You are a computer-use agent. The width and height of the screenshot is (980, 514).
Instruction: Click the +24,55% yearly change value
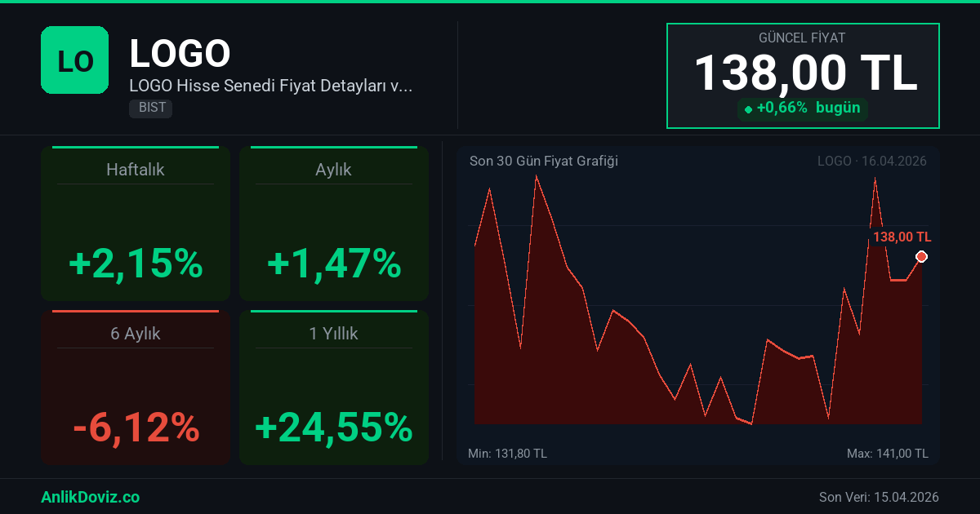point(333,428)
